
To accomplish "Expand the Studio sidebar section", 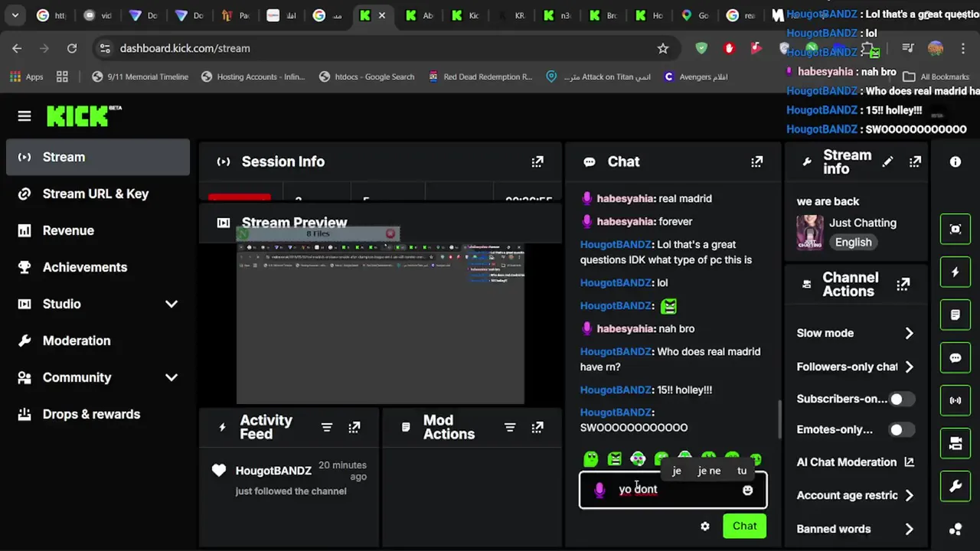I will pyautogui.click(x=171, y=304).
